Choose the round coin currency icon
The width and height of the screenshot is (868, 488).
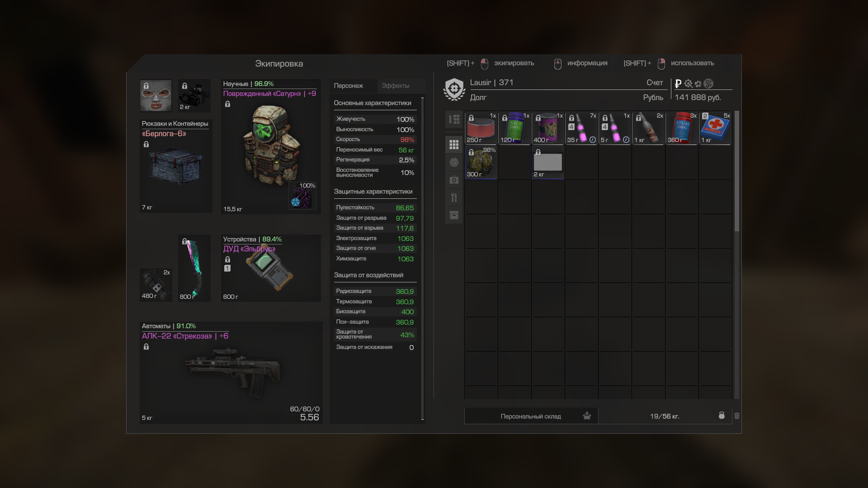708,84
